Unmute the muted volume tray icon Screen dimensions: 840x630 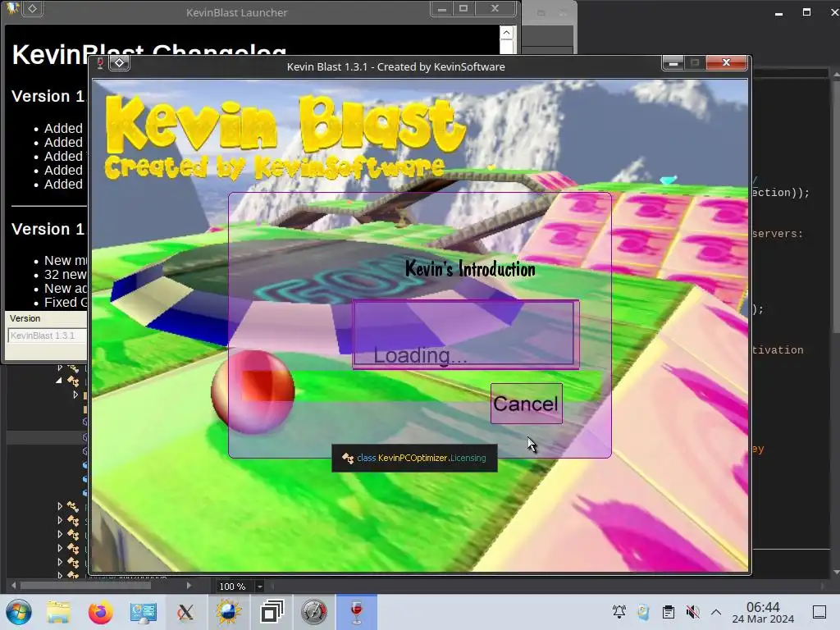click(x=692, y=612)
